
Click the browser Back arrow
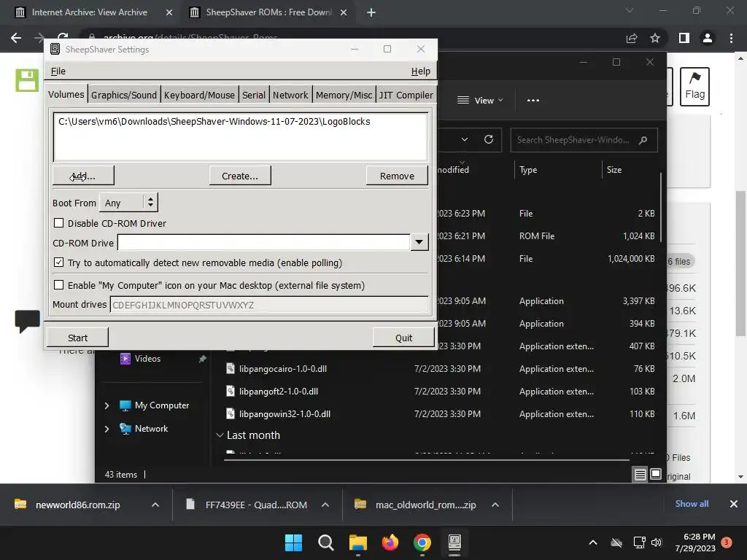click(16, 38)
